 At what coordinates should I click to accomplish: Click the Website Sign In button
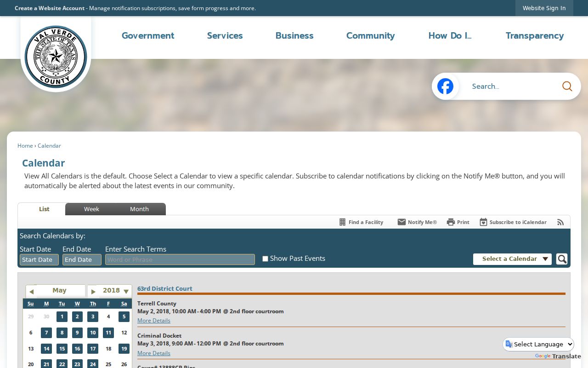point(544,8)
